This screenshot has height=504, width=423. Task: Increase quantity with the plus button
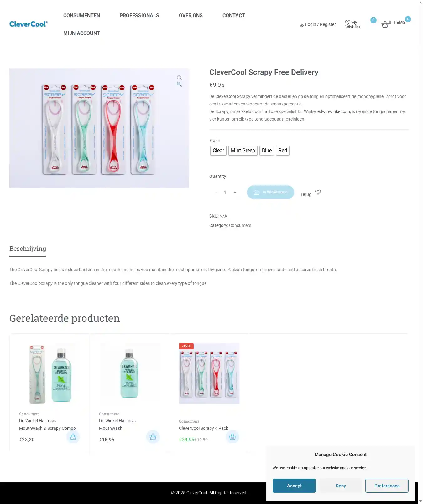(235, 192)
